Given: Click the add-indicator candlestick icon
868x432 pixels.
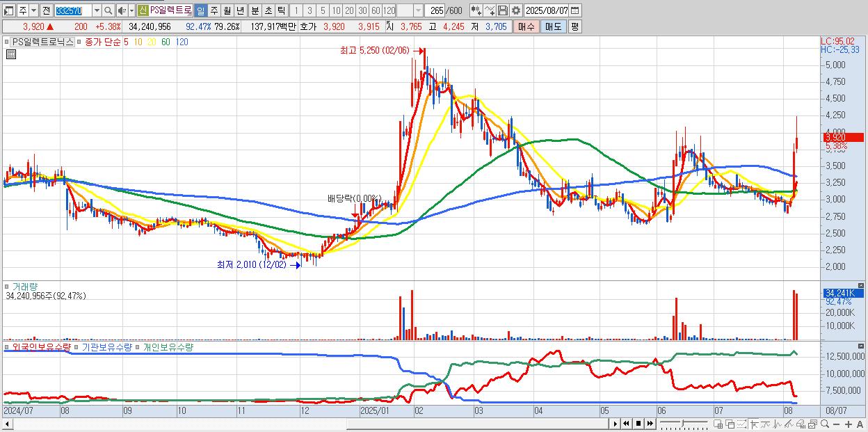Looking at the screenshot, I should (476, 10).
